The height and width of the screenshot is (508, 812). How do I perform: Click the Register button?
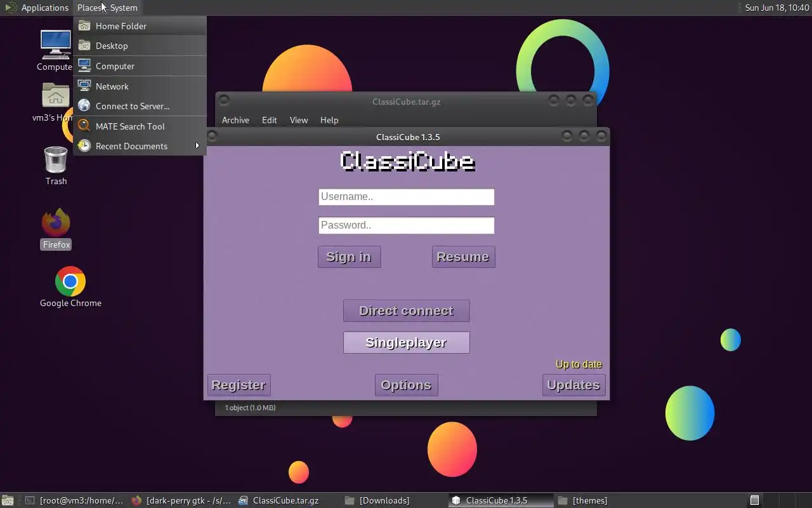pos(239,385)
